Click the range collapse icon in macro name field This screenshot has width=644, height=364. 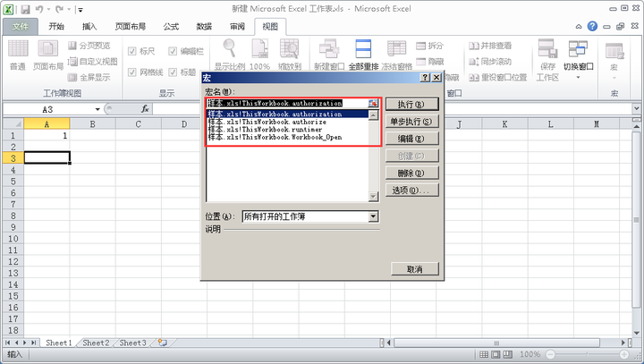pos(372,104)
